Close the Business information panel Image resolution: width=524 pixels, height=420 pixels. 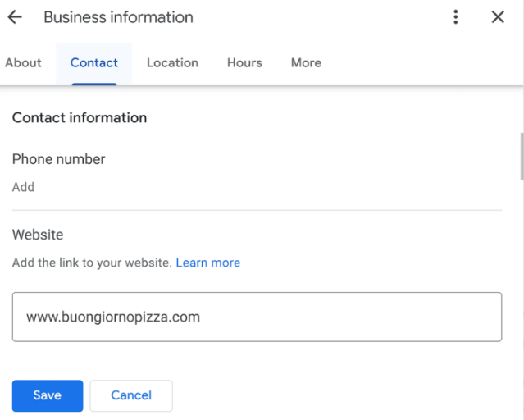(x=498, y=17)
